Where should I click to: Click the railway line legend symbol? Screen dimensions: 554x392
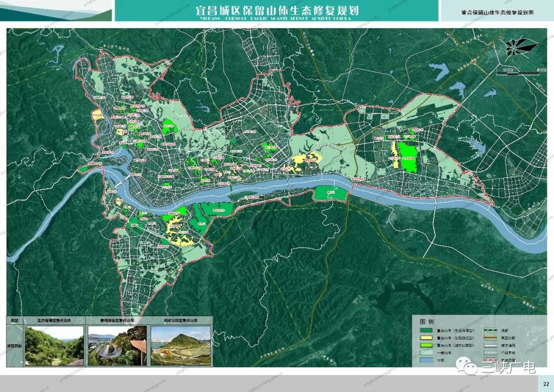(x=489, y=331)
